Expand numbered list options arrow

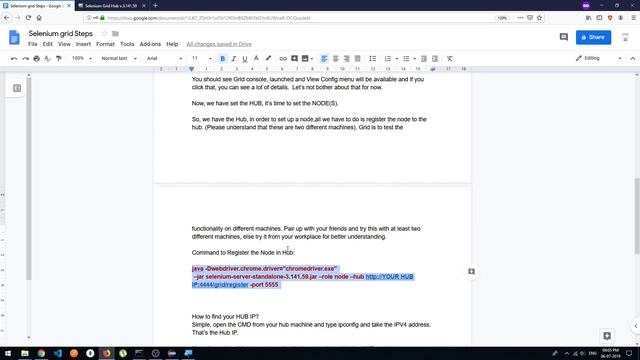(396, 59)
